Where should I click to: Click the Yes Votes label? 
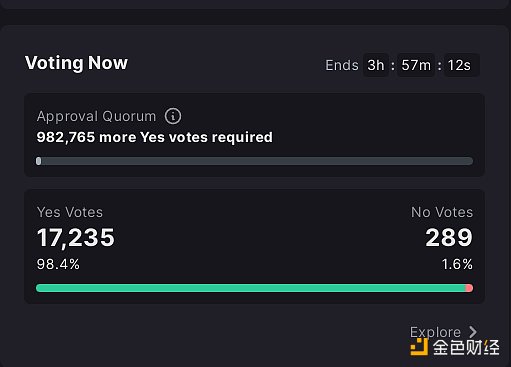pos(70,212)
